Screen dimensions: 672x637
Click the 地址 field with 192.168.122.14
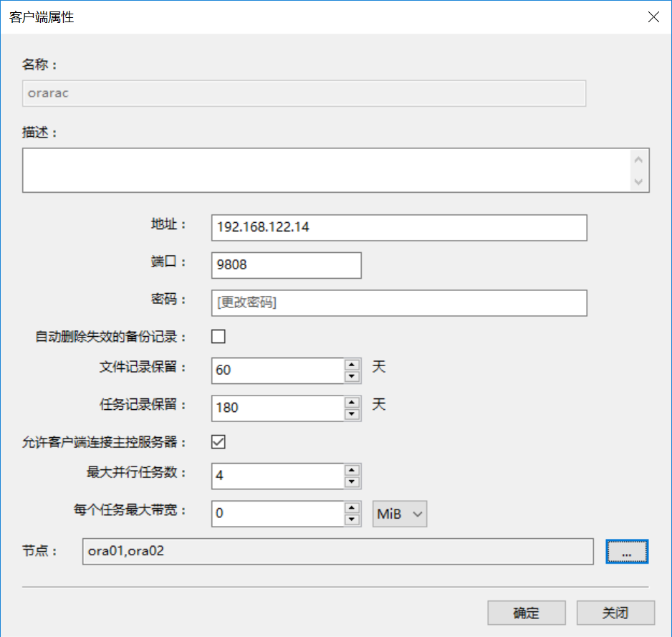(399, 228)
